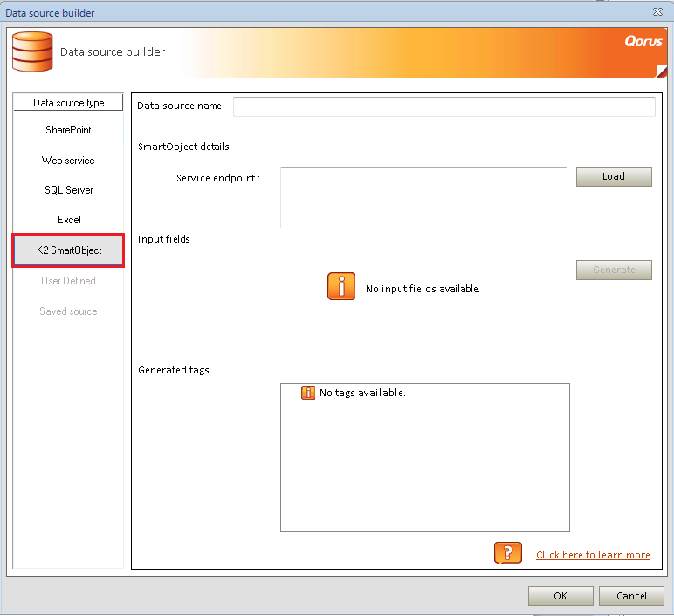Click the database cylinder icon in header
Image resolution: width=674 pixels, height=616 pixels.
(x=32, y=51)
